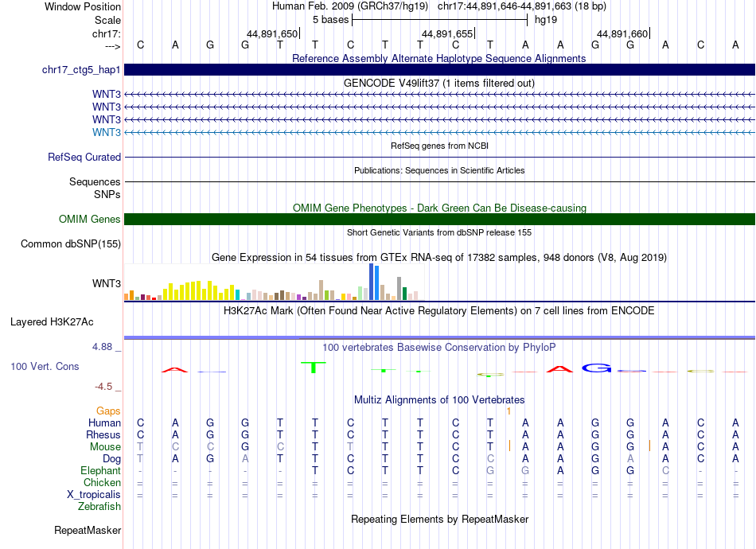The image size is (756, 549).
Task: Click the -4.5 lower scale value
Action: click(x=103, y=387)
